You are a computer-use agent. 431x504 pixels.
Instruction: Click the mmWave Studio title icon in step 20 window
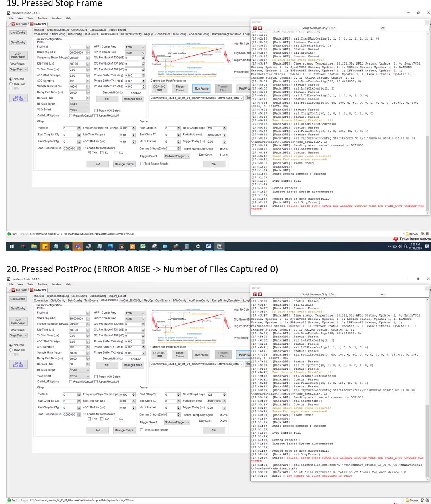coord(9,279)
